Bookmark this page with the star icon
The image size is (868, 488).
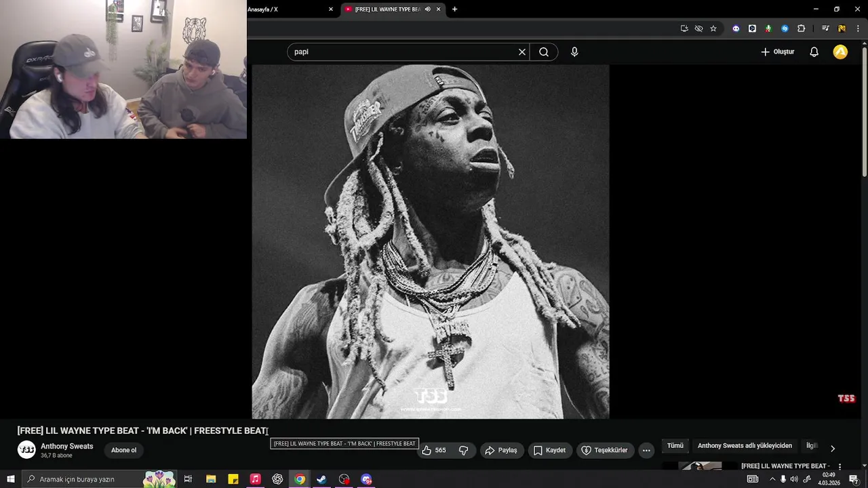tap(713, 28)
